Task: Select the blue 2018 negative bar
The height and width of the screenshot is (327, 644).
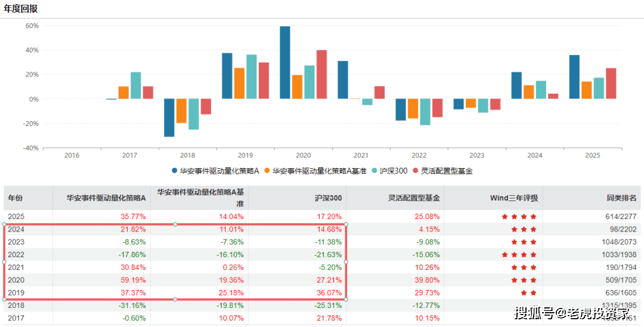Action: pyautogui.click(x=169, y=118)
